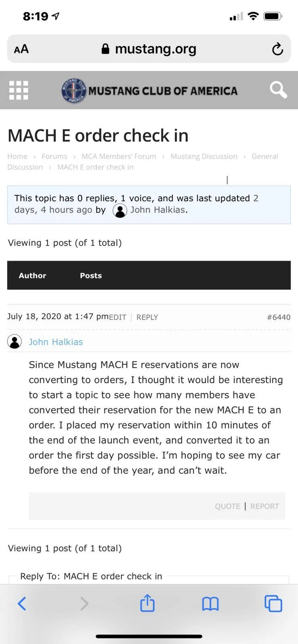This screenshot has height=644, width=298.
Task: Click REPLY next to the post date
Action: pos(147,317)
